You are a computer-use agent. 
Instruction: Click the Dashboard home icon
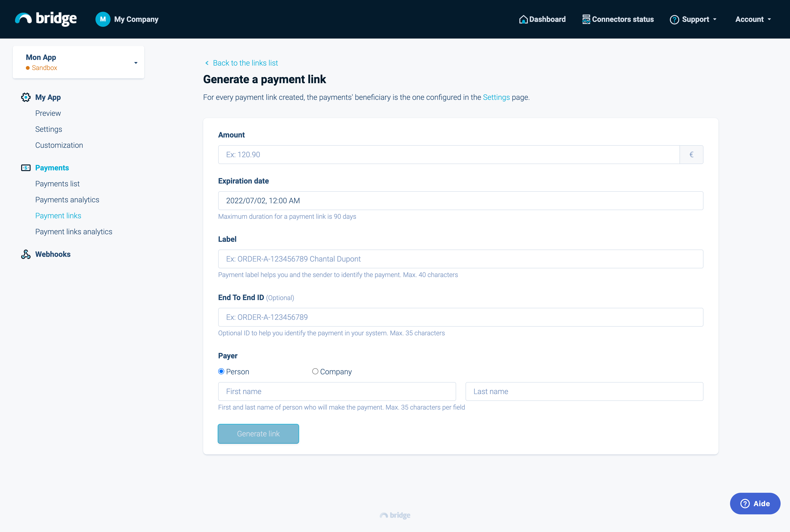523,19
